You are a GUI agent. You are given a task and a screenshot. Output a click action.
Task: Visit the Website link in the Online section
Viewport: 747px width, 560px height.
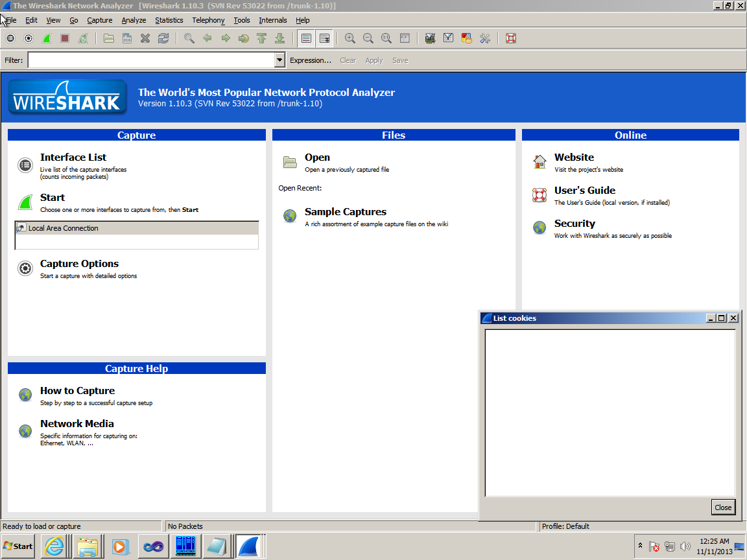(x=574, y=157)
